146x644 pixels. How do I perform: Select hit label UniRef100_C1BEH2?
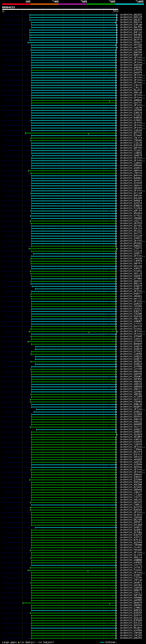(131, 153)
